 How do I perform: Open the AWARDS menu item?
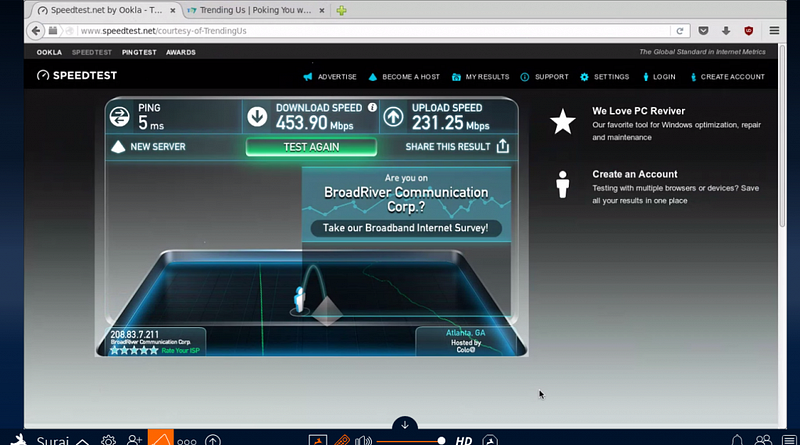click(181, 52)
